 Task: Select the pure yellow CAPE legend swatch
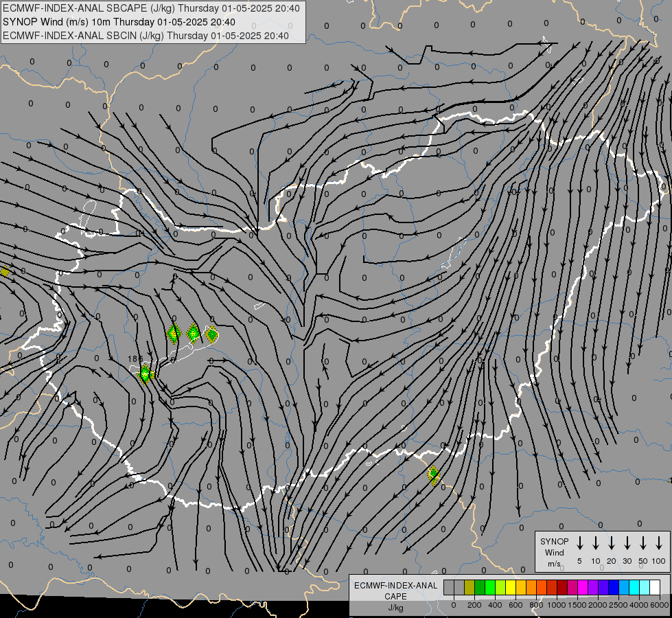(x=511, y=587)
